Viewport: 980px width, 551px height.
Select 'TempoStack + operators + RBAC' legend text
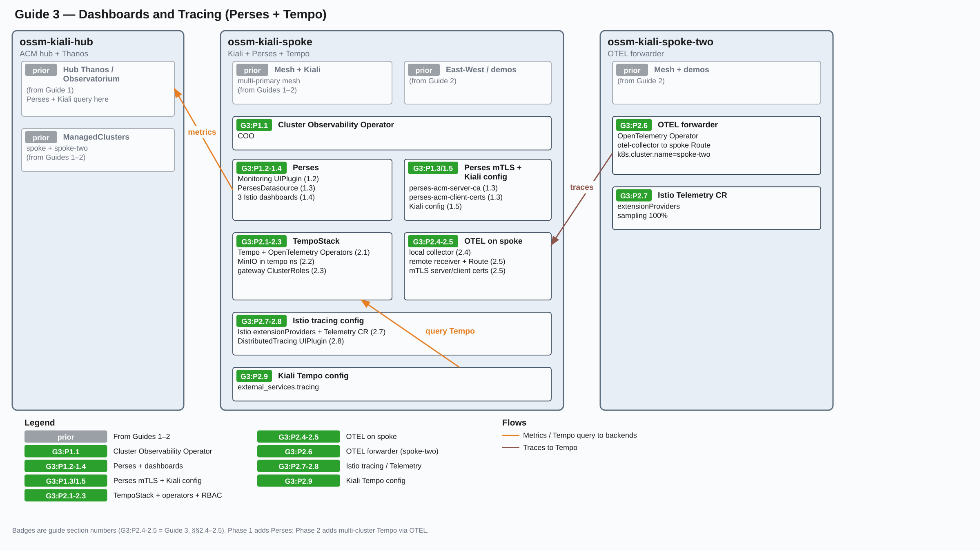coord(167,495)
